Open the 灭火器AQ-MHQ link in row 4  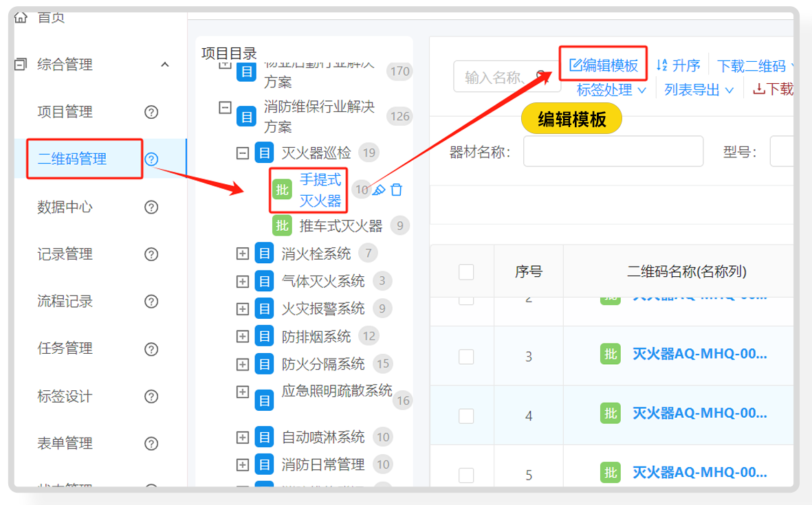[x=700, y=414]
